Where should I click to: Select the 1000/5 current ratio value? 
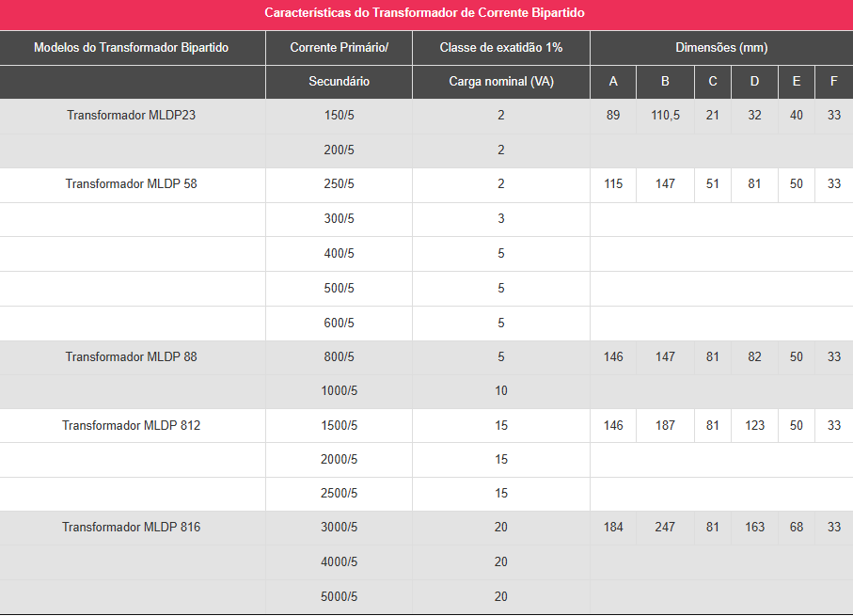(x=339, y=391)
